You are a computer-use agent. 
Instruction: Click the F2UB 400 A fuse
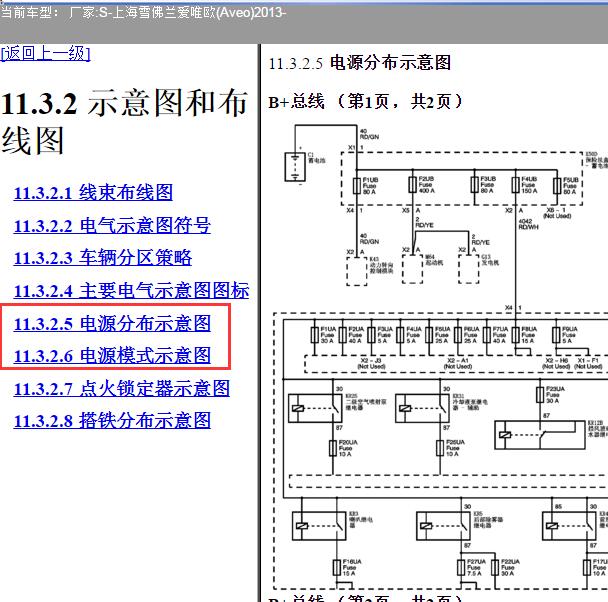(413, 185)
